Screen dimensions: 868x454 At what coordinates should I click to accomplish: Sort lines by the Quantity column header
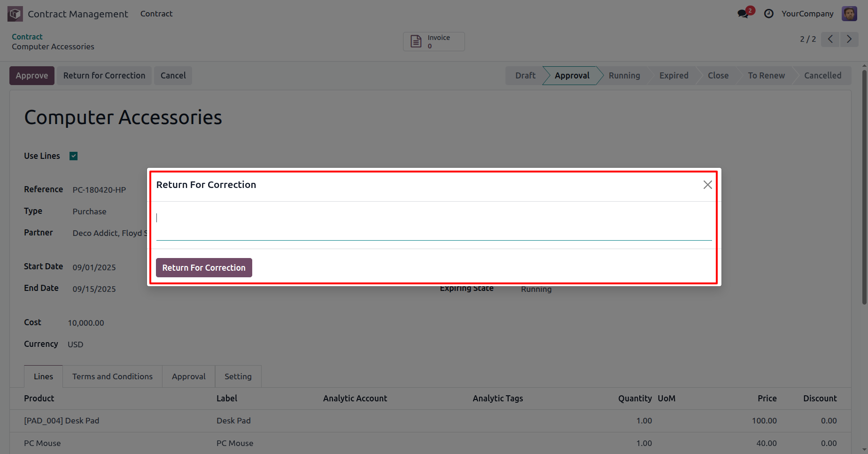[x=635, y=399]
